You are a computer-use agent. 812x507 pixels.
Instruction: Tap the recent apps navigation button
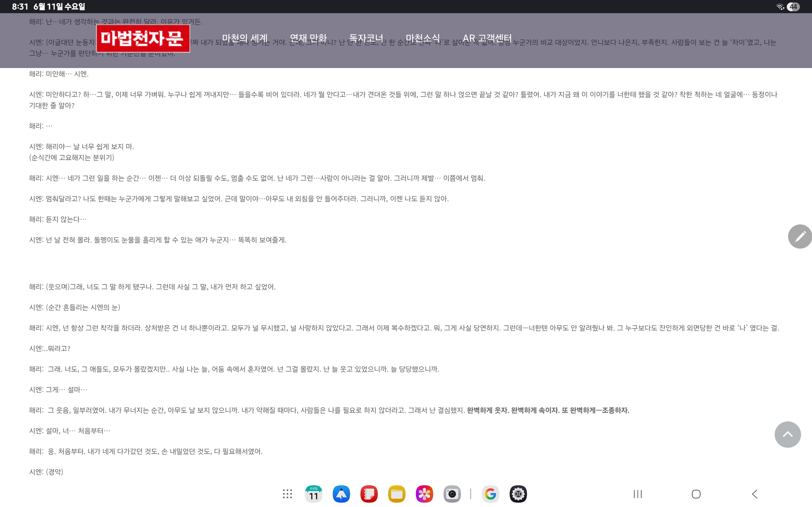(638, 494)
